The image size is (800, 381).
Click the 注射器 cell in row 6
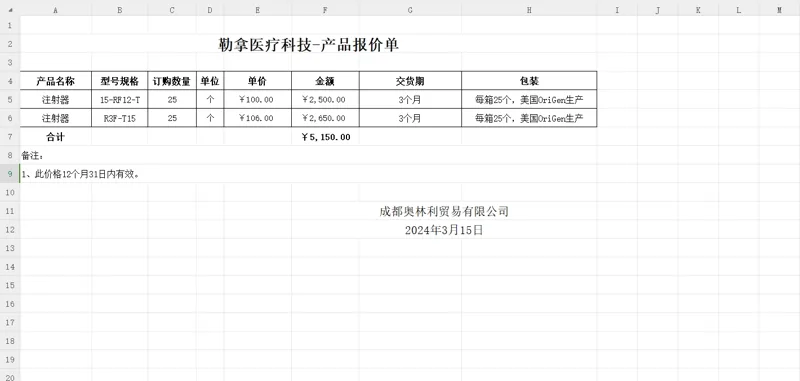(x=56, y=118)
